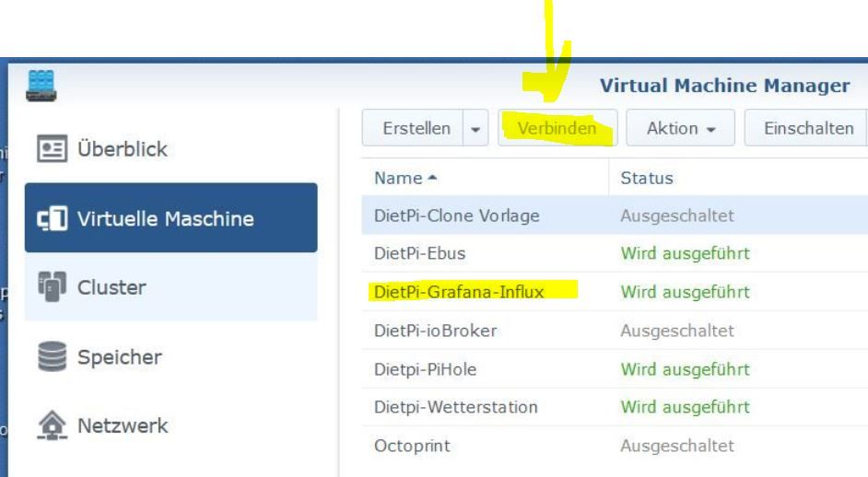The width and height of the screenshot is (868, 477).
Task: Click Ausgeschaltet status of Octoprint
Action: pyautogui.click(x=677, y=446)
